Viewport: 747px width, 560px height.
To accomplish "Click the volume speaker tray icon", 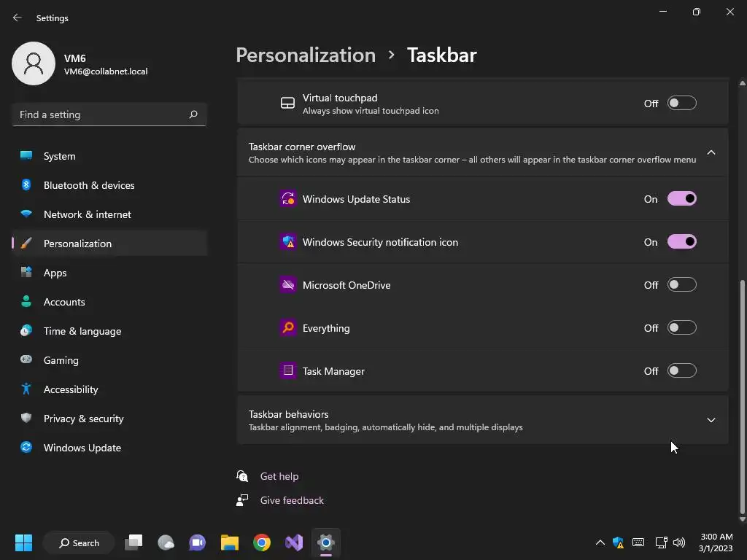I will click(x=679, y=542).
